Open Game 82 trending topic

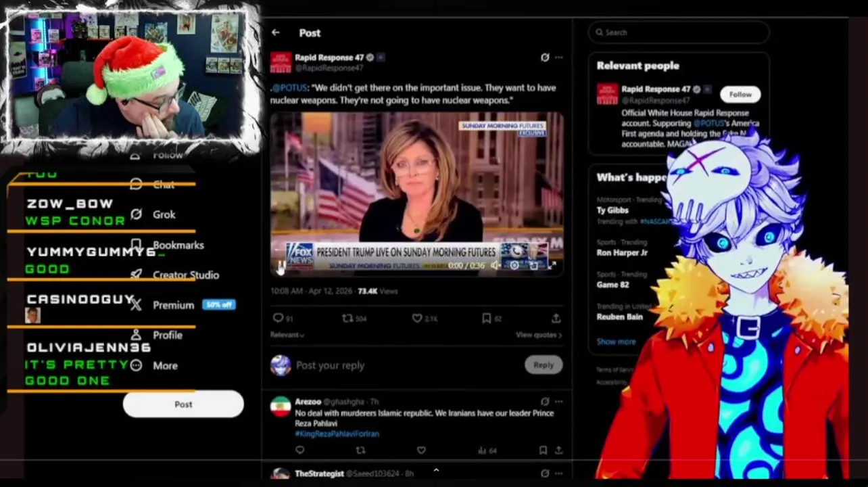coord(612,285)
